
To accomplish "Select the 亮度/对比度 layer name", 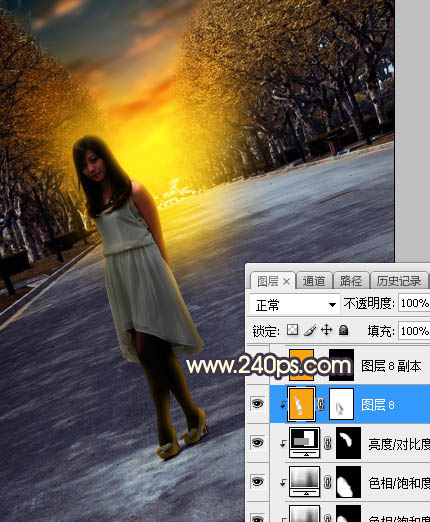I will 399,444.
